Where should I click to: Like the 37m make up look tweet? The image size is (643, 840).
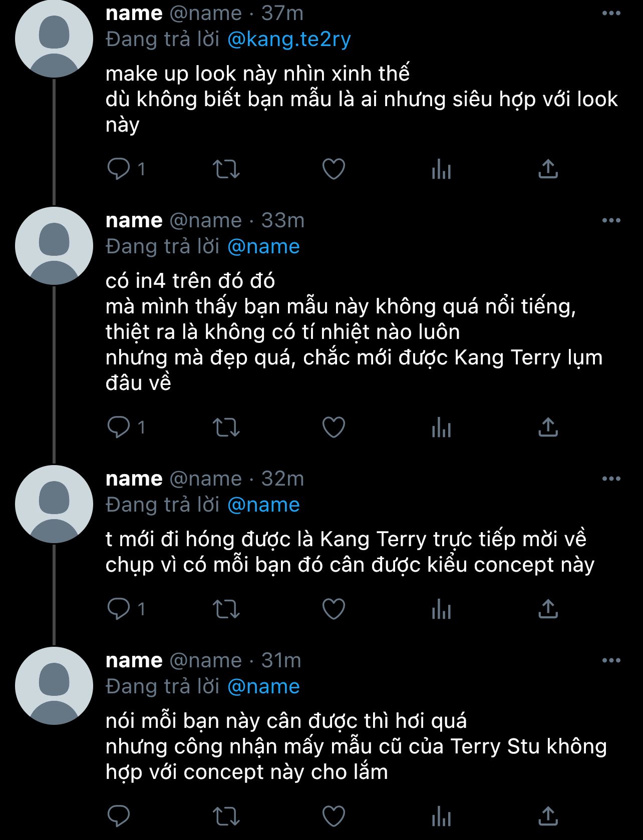click(x=334, y=169)
